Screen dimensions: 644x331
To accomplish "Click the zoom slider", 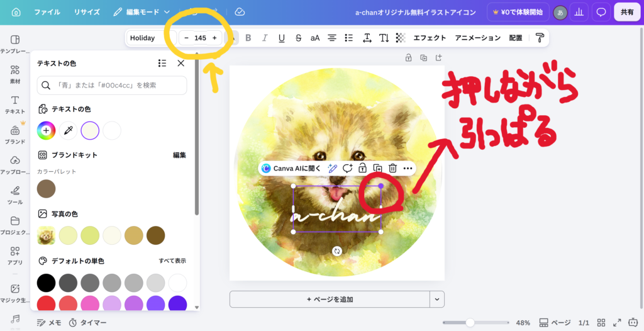I will [x=475, y=323].
